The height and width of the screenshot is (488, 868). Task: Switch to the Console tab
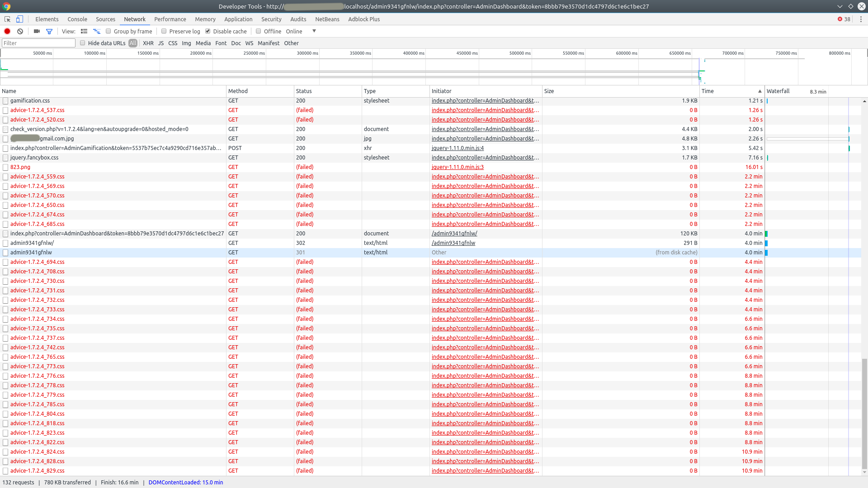(x=77, y=19)
